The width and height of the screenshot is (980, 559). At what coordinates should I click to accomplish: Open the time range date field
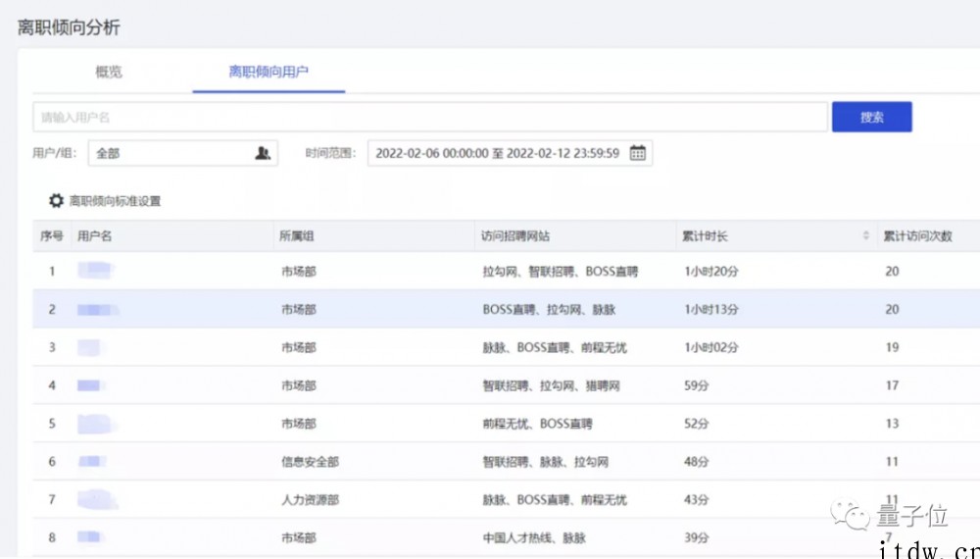[510, 153]
